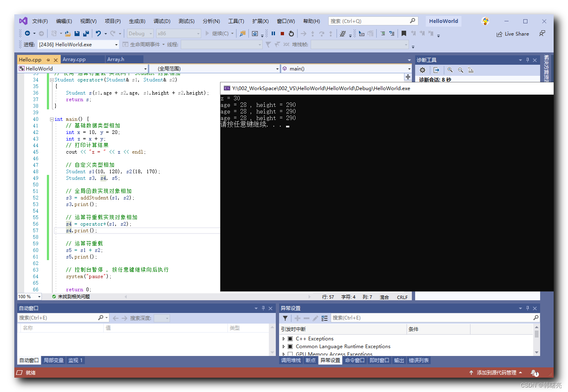The width and height of the screenshot is (568, 392).
Task: Click Zoom In magnifier in Diagnostic Tools
Action: 450,70
